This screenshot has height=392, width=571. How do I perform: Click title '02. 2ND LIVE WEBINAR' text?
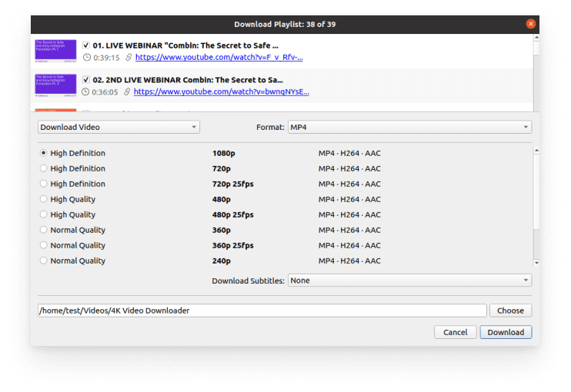[x=188, y=80]
